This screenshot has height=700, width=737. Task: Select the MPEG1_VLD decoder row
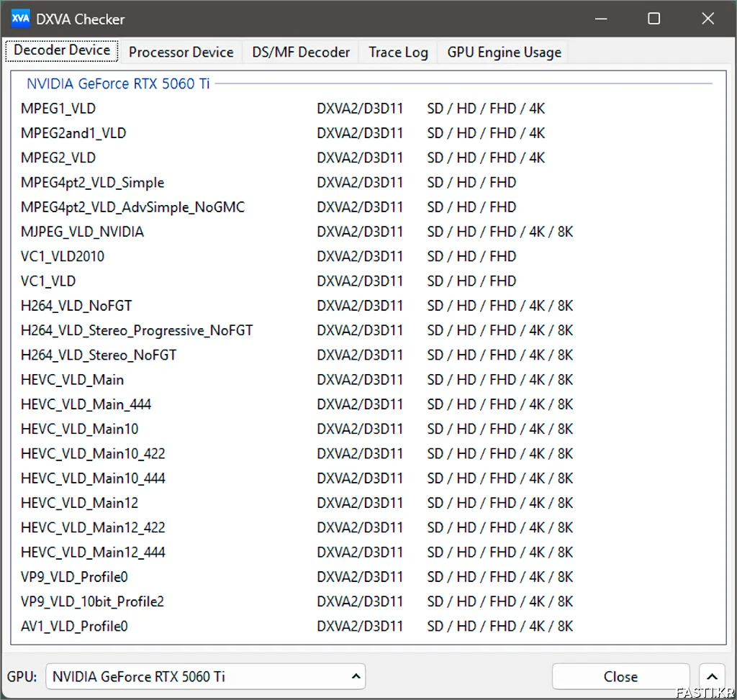(x=368, y=109)
